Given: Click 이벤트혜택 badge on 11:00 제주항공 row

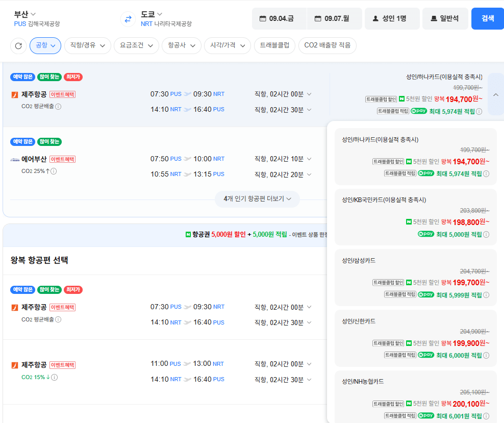Looking at the screenshot, I should coord(63,365).
